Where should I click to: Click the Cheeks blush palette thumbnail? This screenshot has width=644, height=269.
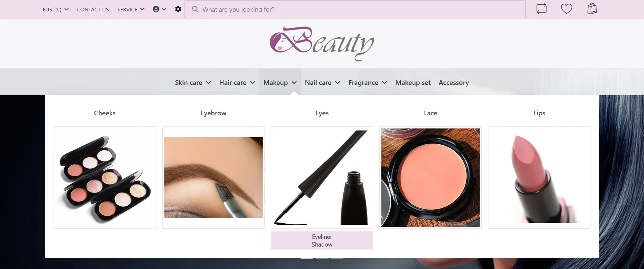click(105, 177)
